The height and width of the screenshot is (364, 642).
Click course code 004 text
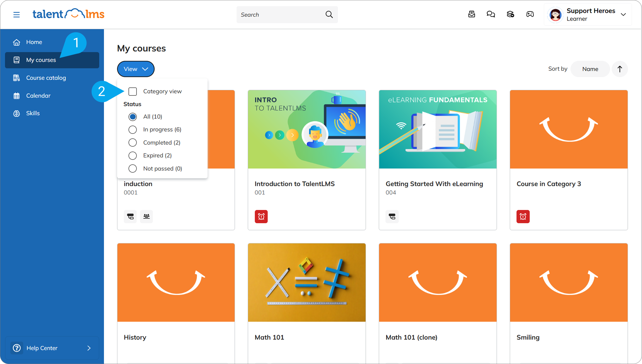(x=391, y=193)
